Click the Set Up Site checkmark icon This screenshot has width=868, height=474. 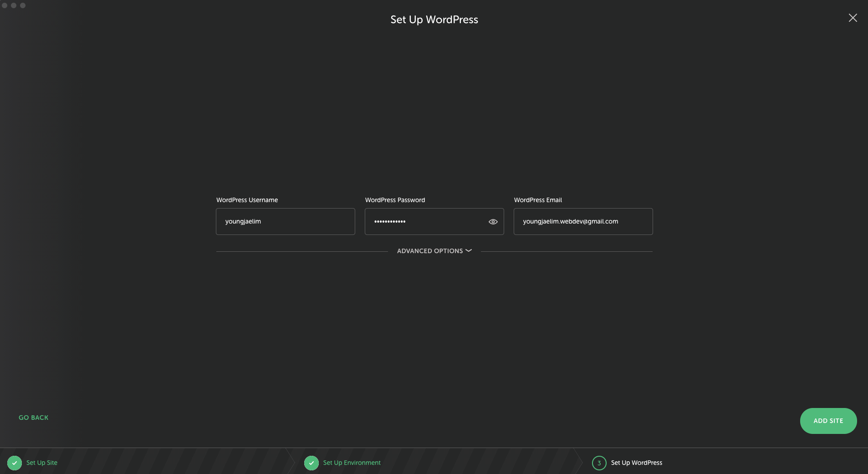click(x=15, y=463)
